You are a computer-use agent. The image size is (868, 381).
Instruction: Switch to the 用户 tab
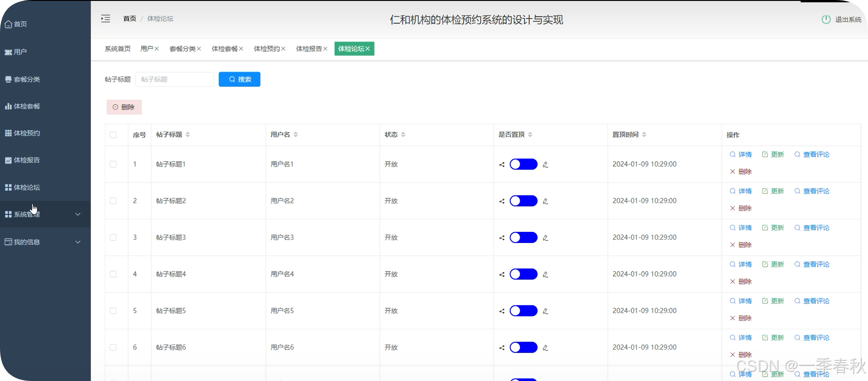[x=146, y=49]
